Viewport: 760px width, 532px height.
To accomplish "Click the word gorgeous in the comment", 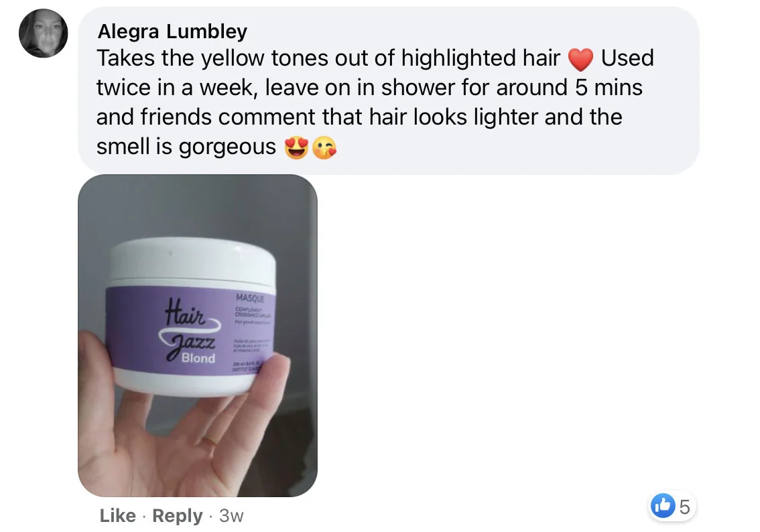I will click(227, 147).
